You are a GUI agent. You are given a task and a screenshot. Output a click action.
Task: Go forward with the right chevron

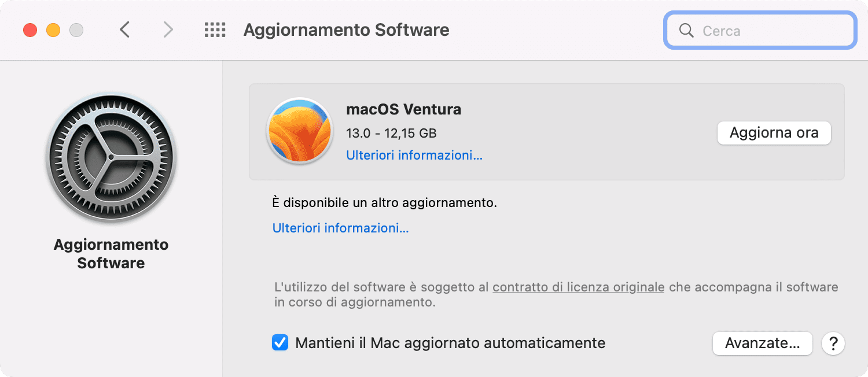tap(168, 29)
